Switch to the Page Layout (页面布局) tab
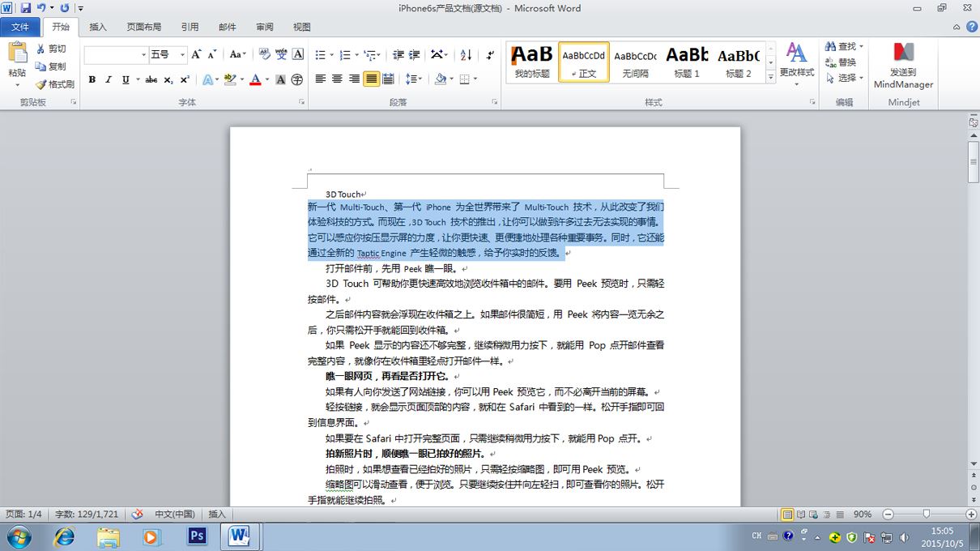The width and height of the screenshot is (980, 551). pos(144,27)
